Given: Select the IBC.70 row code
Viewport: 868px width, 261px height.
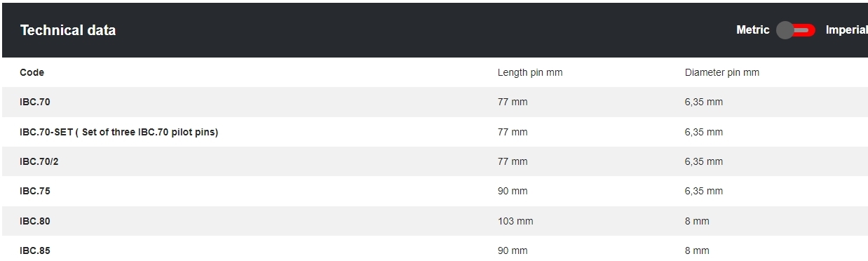Looking at the screenshot, I should [35, 102].
